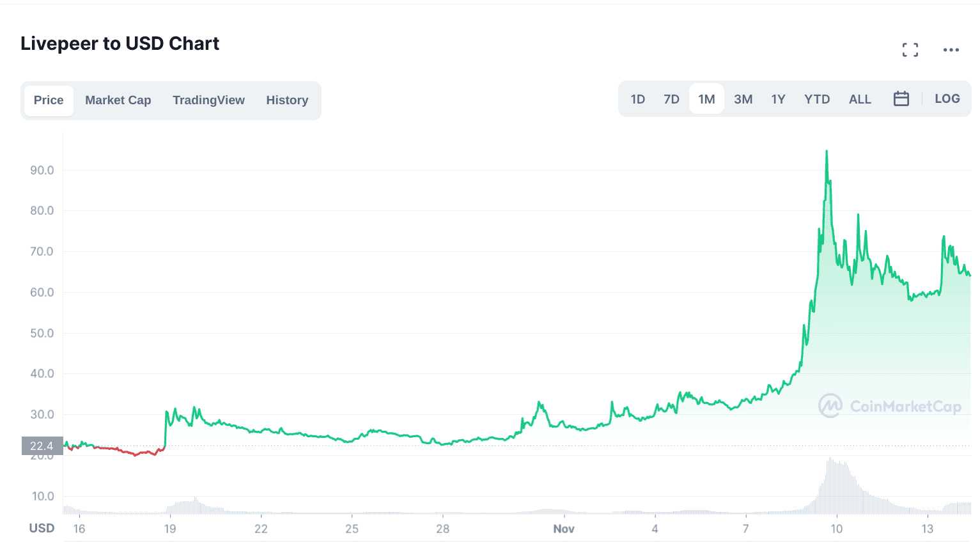980x542 pixels.
Task: Click the price peak near 90.0
Action: [x=827, y=152]
